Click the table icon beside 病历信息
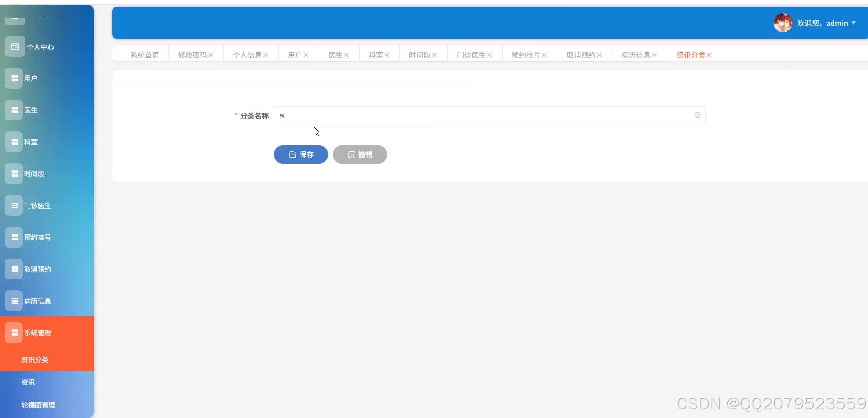 click(x=15, y=301)
